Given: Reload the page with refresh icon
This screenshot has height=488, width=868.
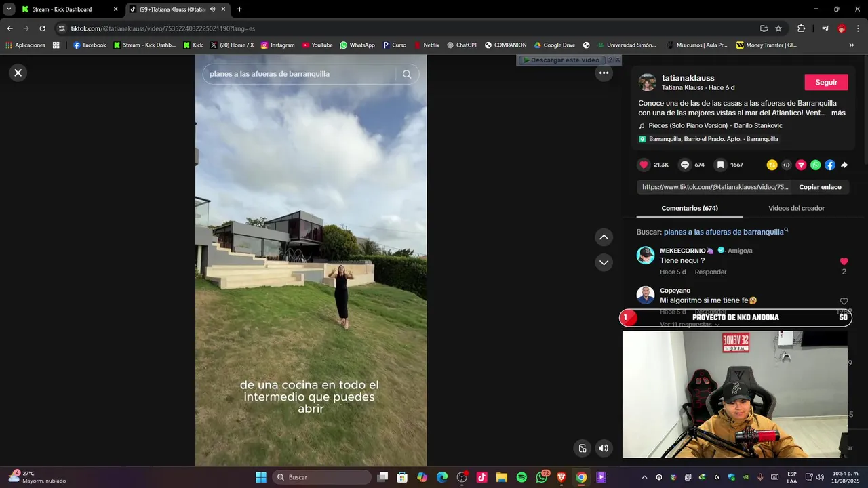Looking at the screenshot, I should [x=42, y=28].
